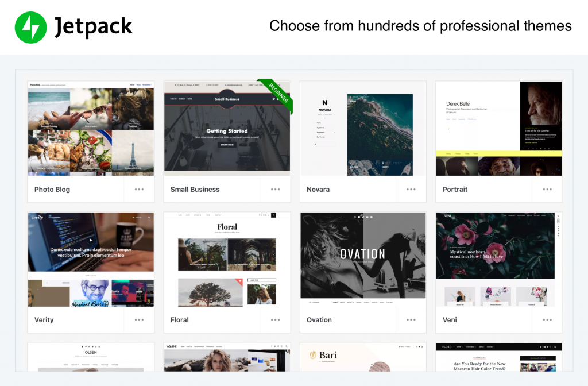Show more options for the Verity theme

139,320
